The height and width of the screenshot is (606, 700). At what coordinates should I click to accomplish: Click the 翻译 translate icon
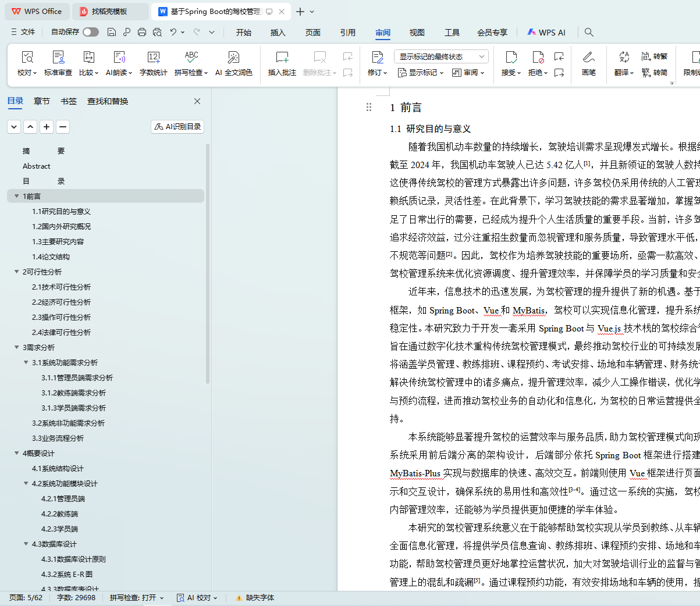(624, 58)
